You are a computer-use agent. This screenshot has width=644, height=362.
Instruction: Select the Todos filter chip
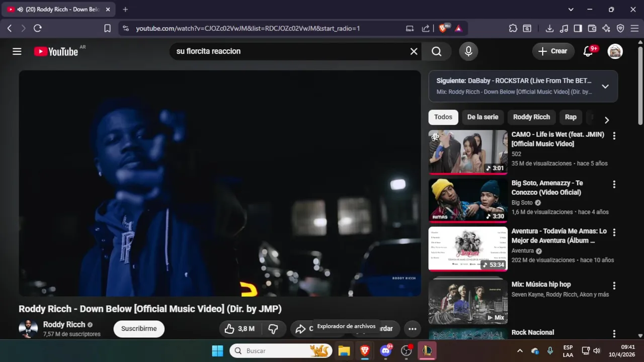coord(443,117)
